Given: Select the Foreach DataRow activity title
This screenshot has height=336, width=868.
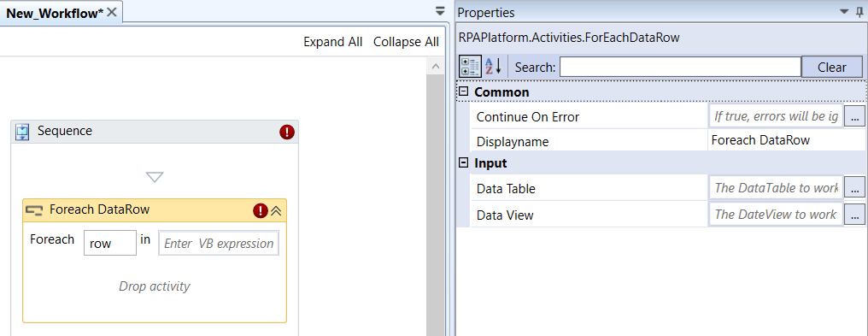Looking at the screenshot, I should coord(100,209).
